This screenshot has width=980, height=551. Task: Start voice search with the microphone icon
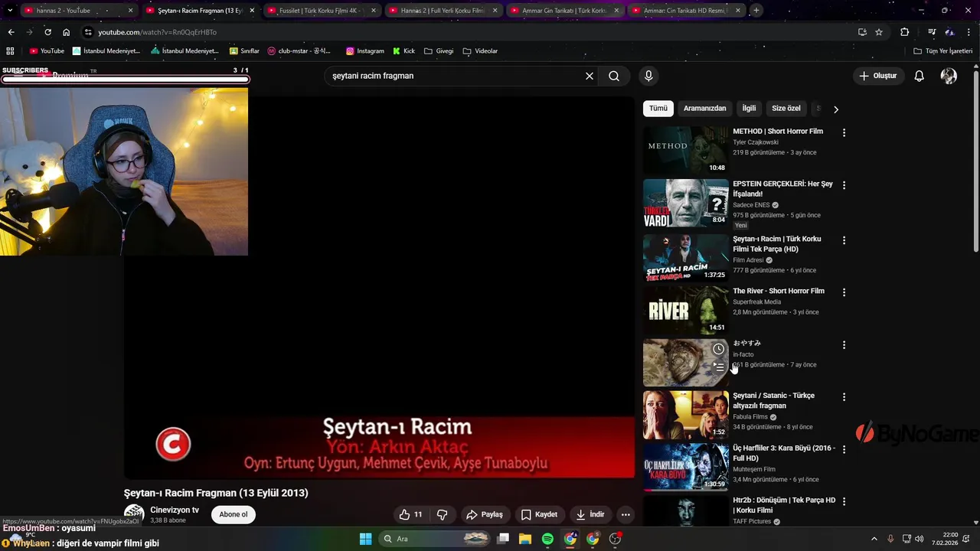tap(648, 76)
